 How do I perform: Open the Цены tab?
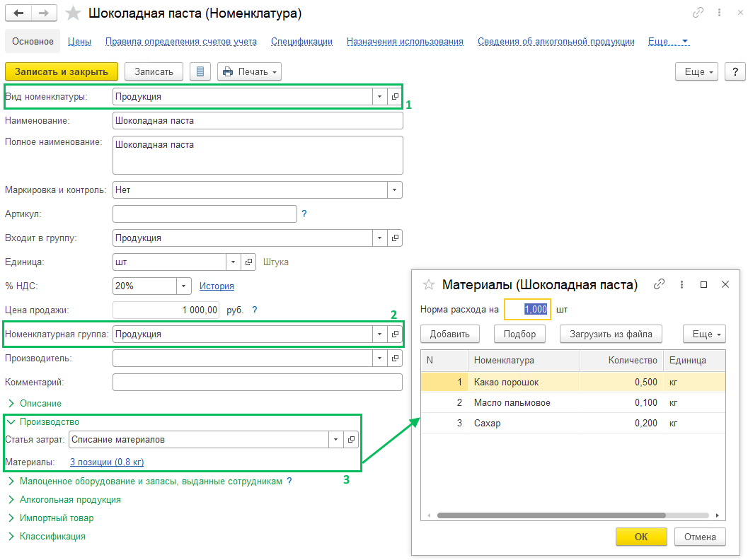(79, 42)
